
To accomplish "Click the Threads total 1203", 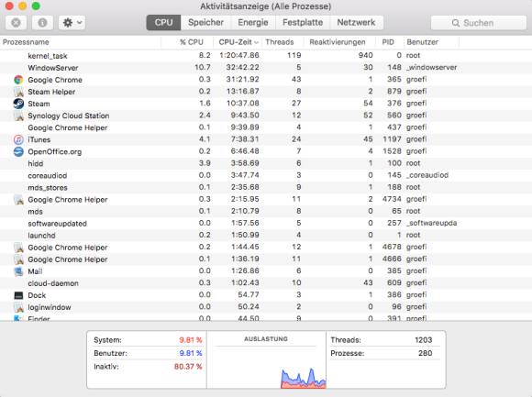I will [x=424, y=340].
